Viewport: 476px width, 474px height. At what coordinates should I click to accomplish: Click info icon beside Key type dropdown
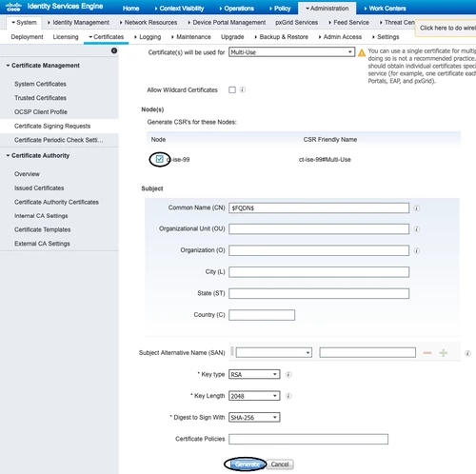point(288,374)
